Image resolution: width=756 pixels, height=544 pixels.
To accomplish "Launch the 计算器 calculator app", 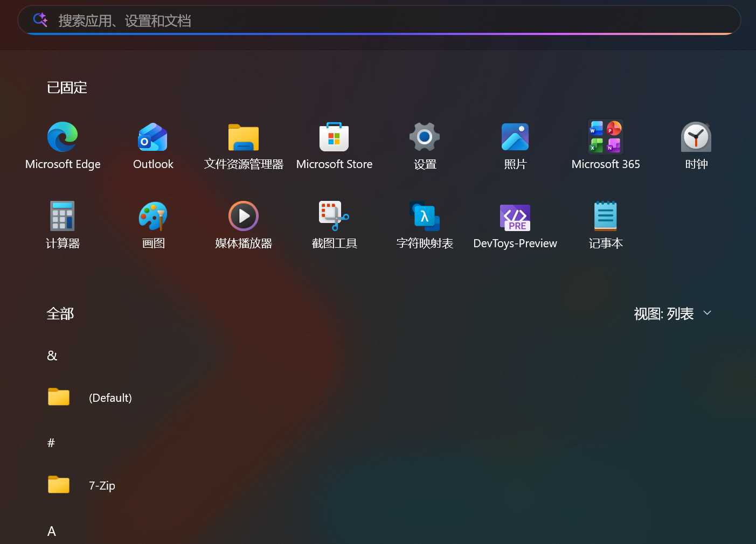I will [x=63, y=216].
